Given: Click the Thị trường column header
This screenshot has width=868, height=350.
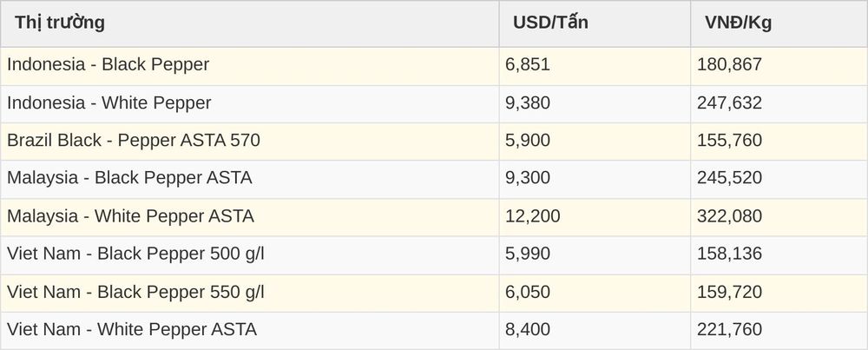Looking at the screenshot, I should [x=250, y=23].
